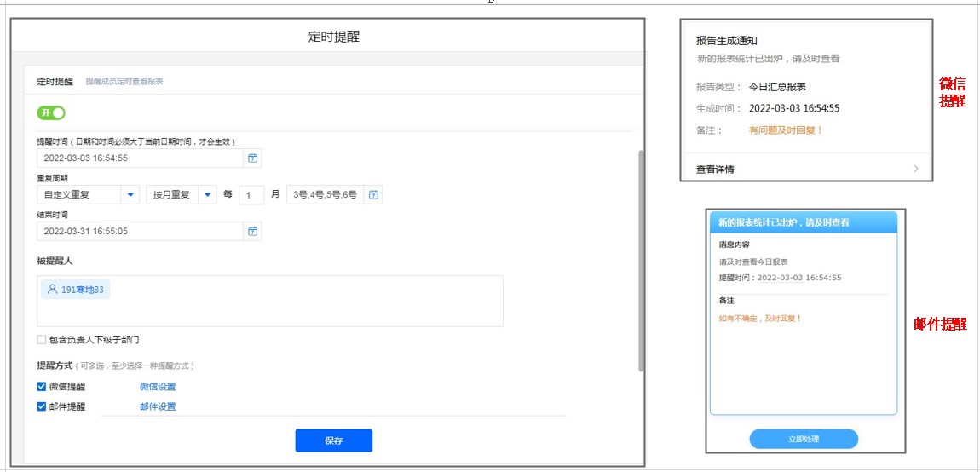
Task: Click the 提醒时间 date input field
Action: click(x=141, y=158)
